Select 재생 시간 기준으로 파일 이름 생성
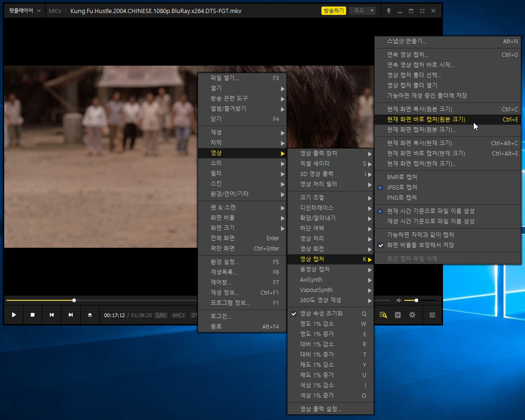Viewport: 525px width, 420px height. click(x=448, y=221)
